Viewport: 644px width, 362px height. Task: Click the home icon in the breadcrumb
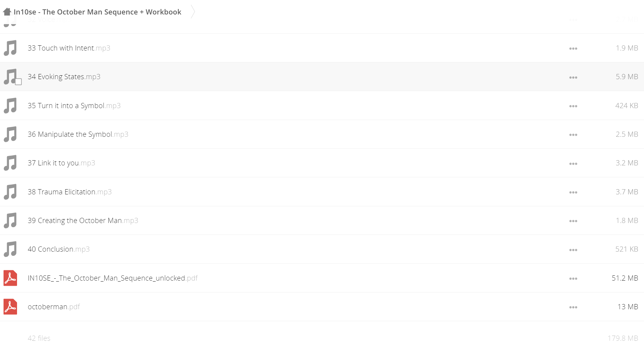[7, 12]
